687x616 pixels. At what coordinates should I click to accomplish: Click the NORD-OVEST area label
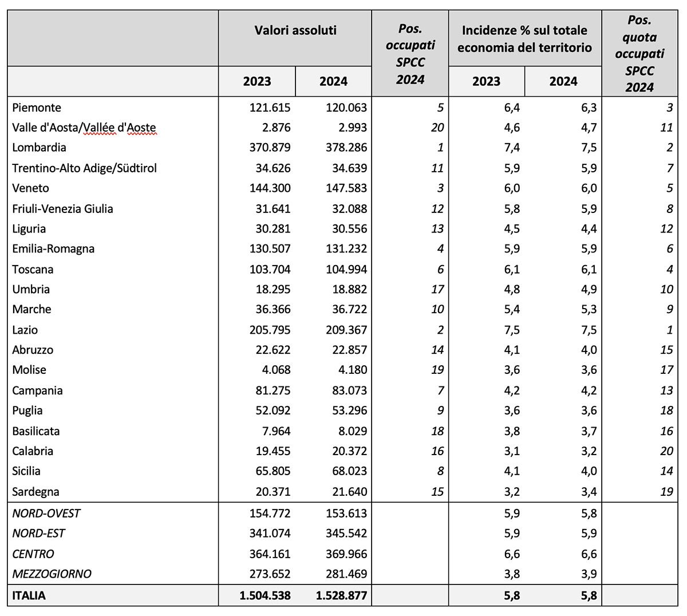coord(46,514)
